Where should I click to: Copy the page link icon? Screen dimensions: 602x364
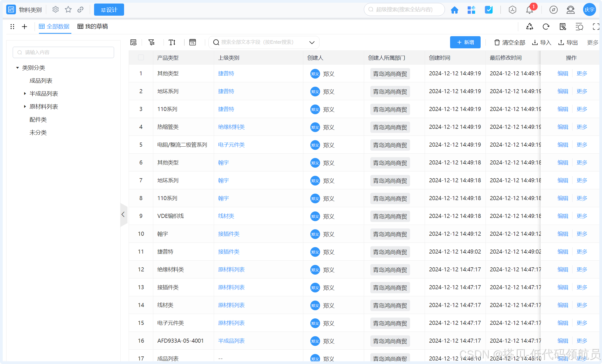[x=80, y=10]
